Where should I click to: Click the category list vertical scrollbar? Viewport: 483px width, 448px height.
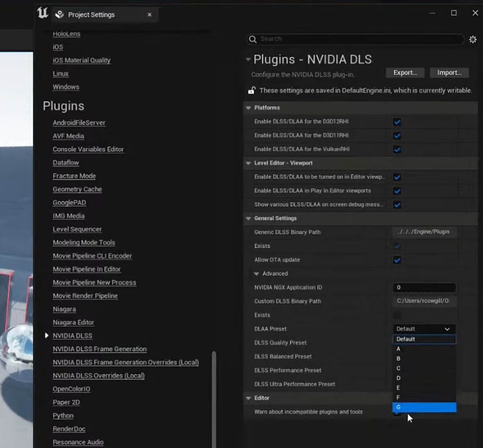(214, 399)
